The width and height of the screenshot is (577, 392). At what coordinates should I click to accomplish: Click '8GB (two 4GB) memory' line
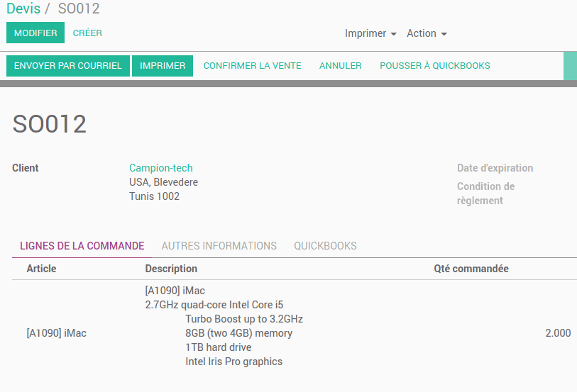click(239, 333)
